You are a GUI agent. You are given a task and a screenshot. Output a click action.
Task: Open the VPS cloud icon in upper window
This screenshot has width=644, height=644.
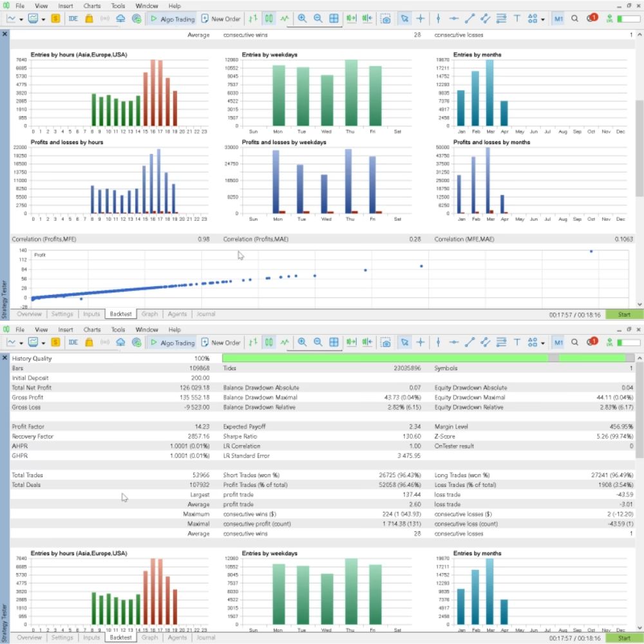[x=120, y=19]
